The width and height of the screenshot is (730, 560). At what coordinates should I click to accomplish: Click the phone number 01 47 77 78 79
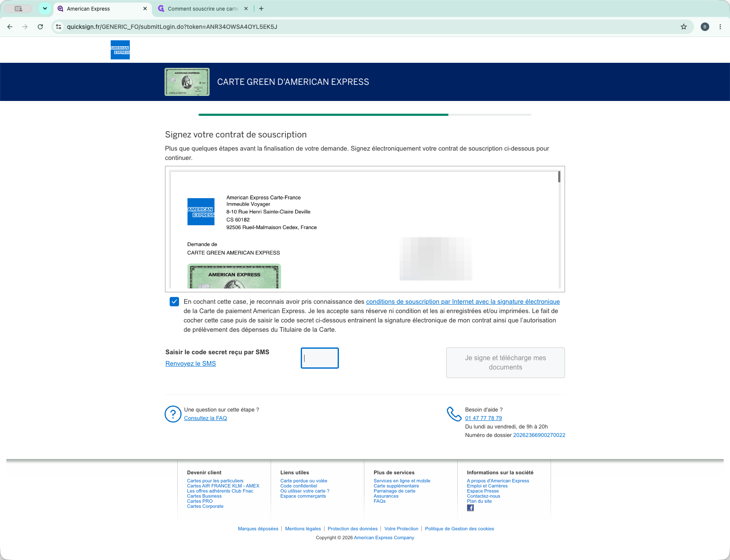point(484,418)
